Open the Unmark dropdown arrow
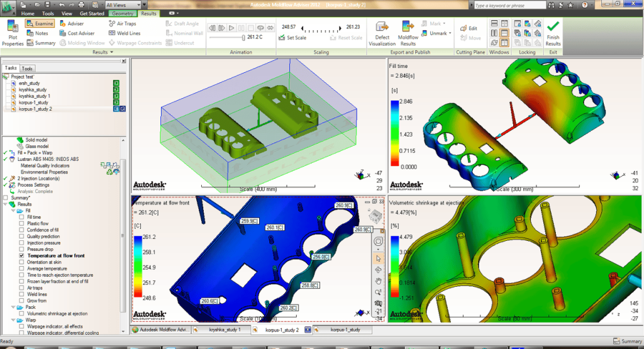This screenshot has width=644, height=349. pyautogui.click(x=450, y=33)
